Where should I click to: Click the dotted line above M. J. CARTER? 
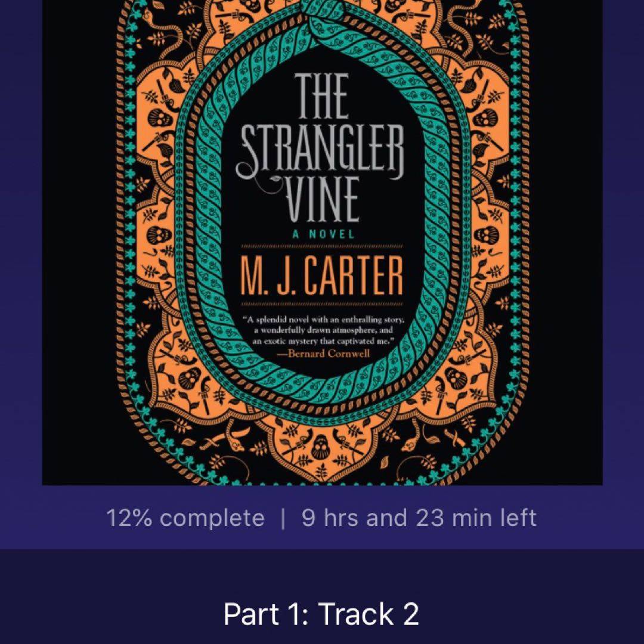(322, 247)
